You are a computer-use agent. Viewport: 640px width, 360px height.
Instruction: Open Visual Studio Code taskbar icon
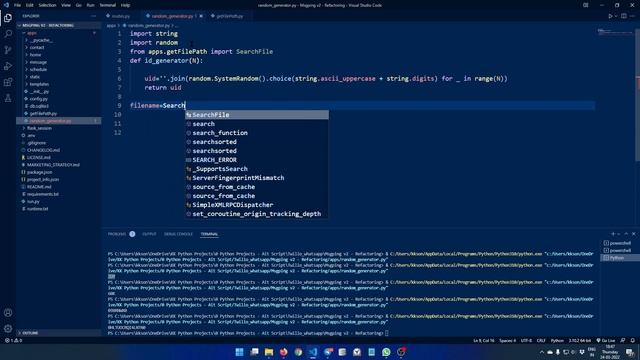click(x=313, y=352)
